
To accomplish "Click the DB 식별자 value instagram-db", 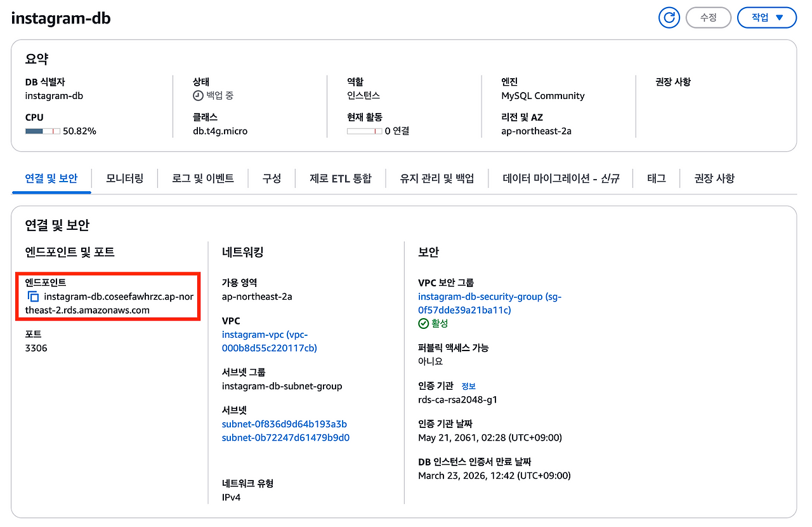I will [x=54, y=96].
